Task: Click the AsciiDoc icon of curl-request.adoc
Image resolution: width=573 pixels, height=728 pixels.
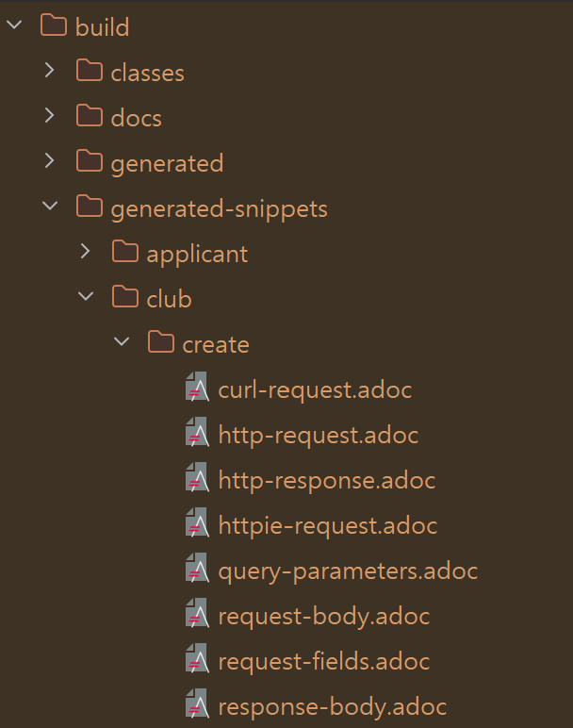Action: tap(197, 387)
